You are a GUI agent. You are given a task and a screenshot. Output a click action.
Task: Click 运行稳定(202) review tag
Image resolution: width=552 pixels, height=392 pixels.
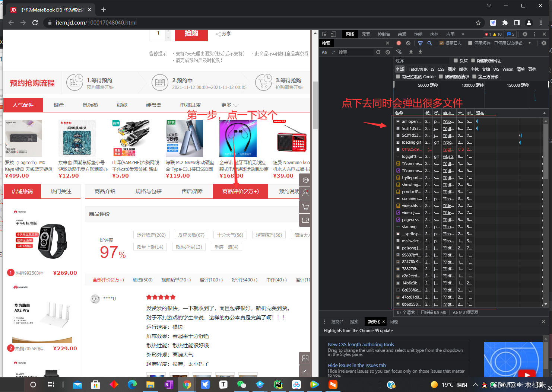click(151, 235)
